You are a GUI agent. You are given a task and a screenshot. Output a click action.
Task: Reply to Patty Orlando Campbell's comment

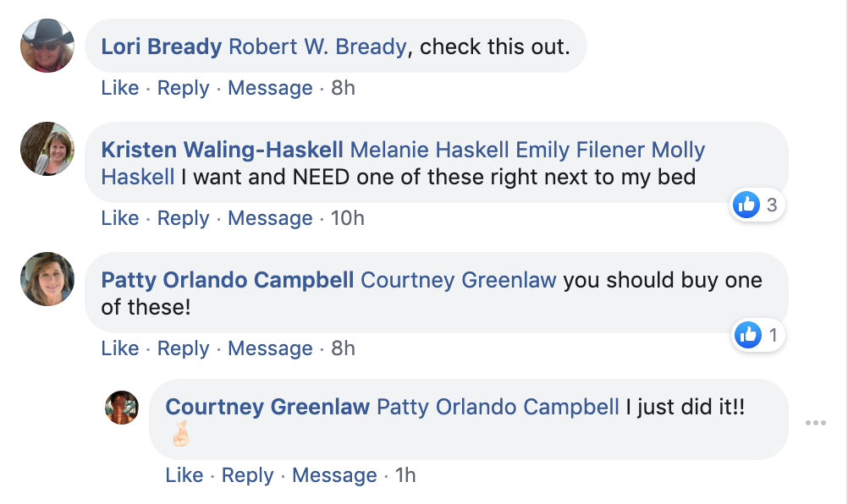point(183,348)
